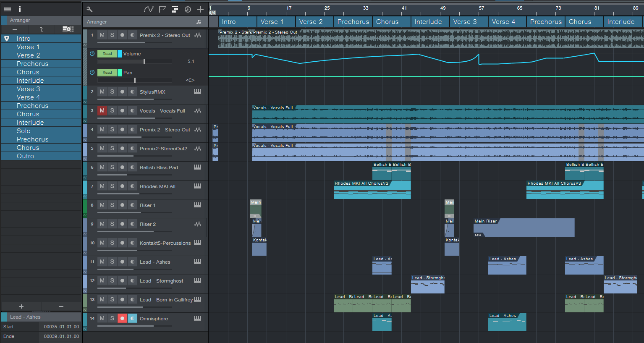Screen dimensions: 644x343
Task: Toggle monitor on Omnisphere track
Action: tap(132, 319)
